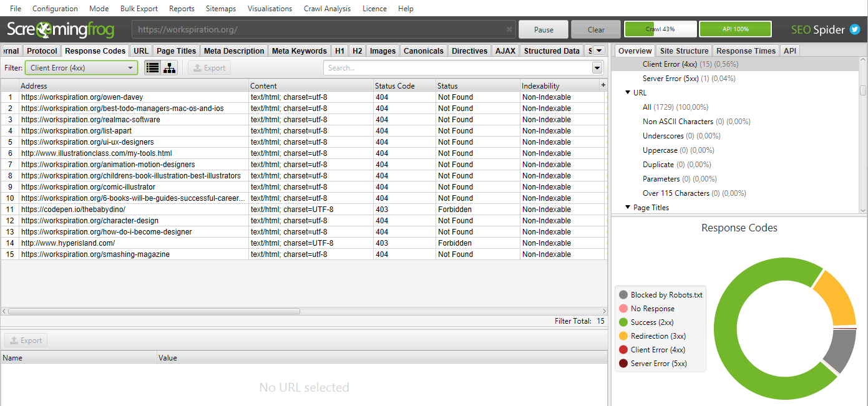Sort by the Address column header
The height and width of the screenshot is (406, 868).
click(x=134, y=85)
